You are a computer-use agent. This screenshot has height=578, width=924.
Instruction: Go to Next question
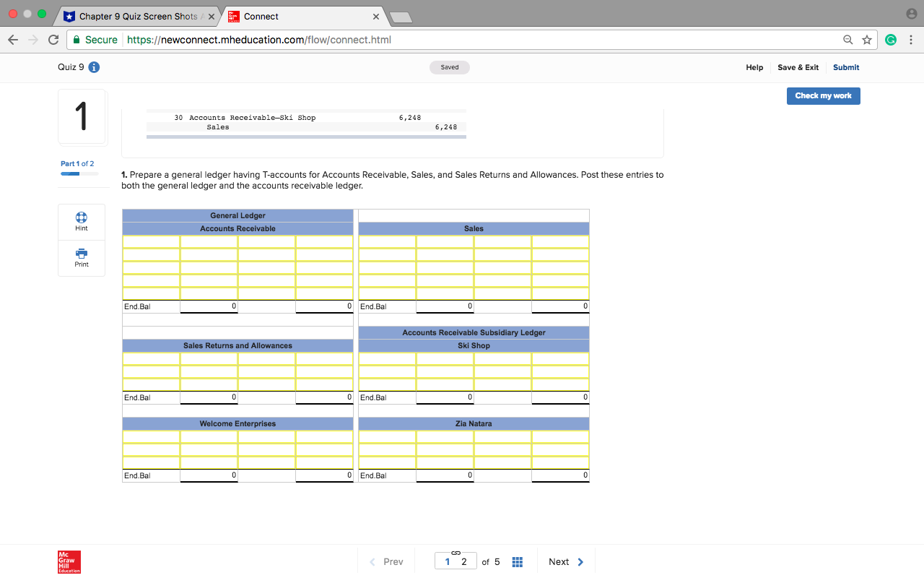tap(567, 562)
